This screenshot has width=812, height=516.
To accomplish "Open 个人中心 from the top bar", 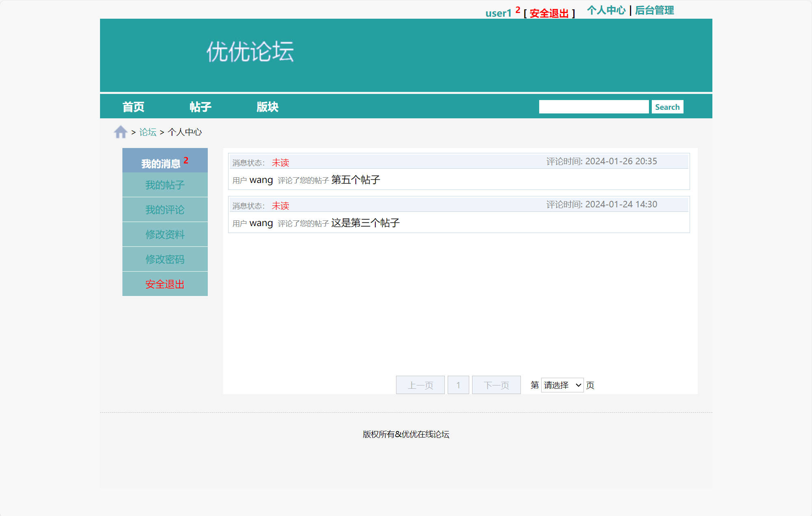I will pyautogui.click(x=607, y=10).
